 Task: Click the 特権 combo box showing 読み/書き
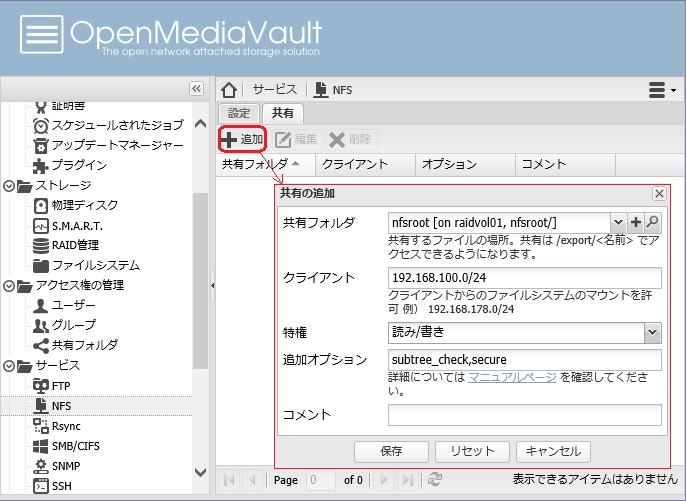click(x=516, y=333)
